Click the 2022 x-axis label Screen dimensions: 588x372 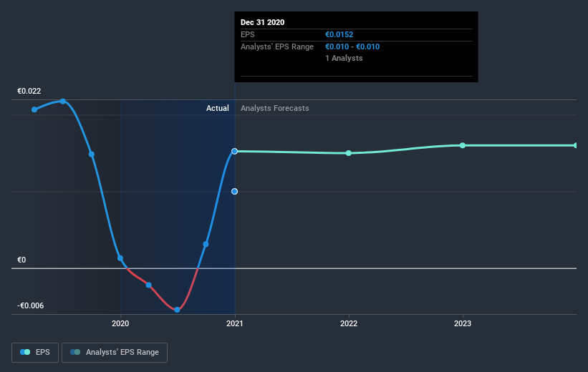pos(348,323)
